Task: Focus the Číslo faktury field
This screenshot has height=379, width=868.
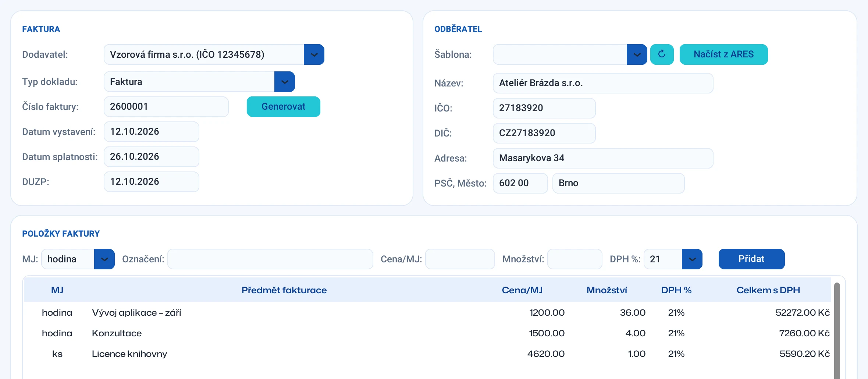Action: coord(166,107)
